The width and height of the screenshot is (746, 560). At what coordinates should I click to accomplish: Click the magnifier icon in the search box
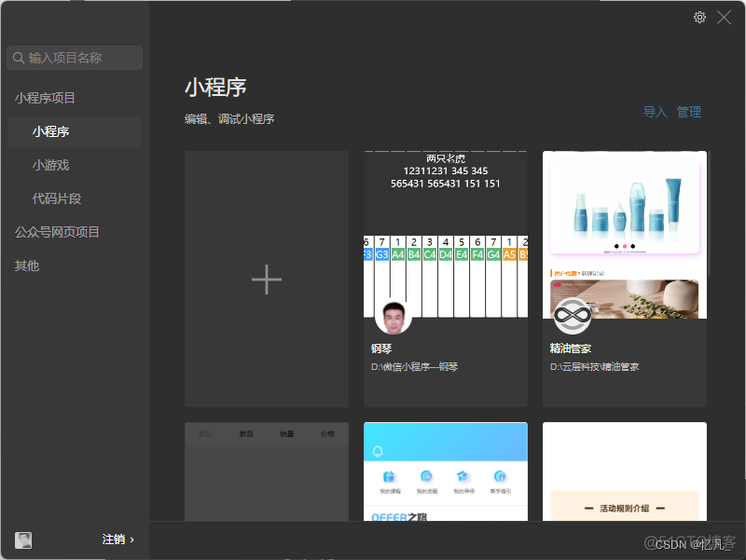coord(19,57)
